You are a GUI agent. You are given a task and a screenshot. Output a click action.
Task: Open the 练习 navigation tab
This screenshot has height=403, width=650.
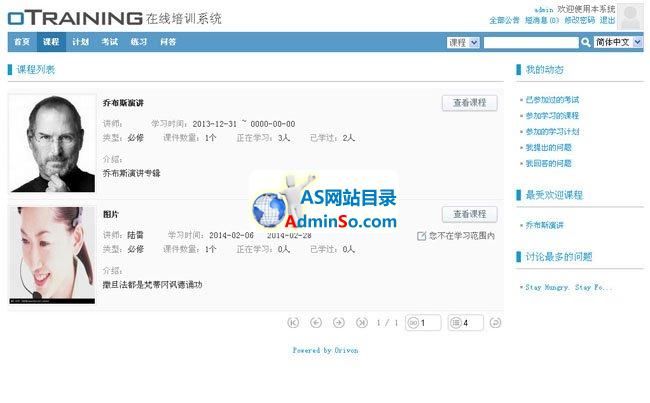[x=139, y=42]
